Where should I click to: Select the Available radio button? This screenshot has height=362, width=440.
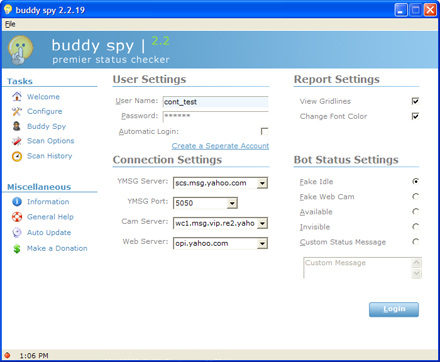(x=416, y=211)
